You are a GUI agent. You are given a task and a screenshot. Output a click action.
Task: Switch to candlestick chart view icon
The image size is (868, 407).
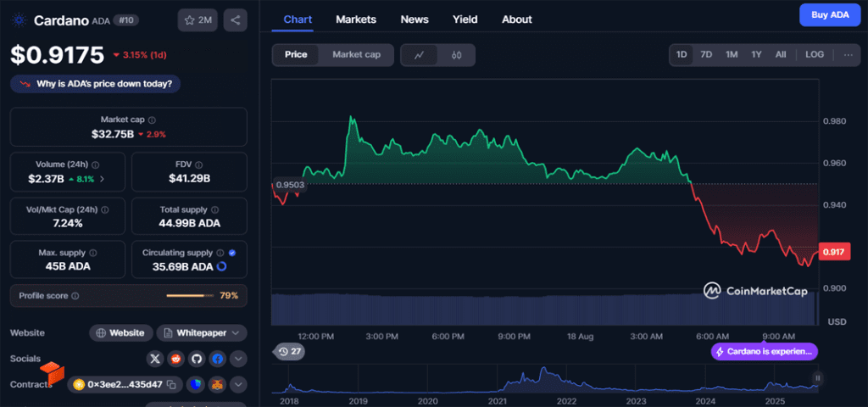coord(456,55)
